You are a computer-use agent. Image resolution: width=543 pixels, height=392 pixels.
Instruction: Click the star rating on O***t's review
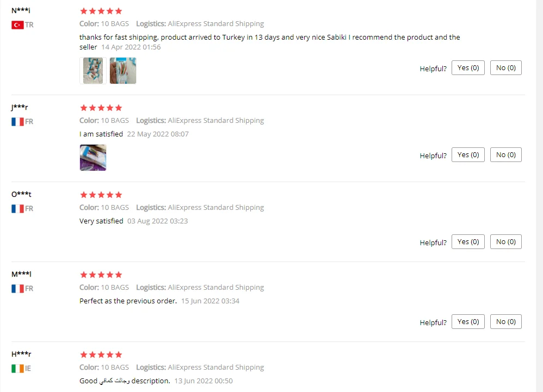coord(101,195)
